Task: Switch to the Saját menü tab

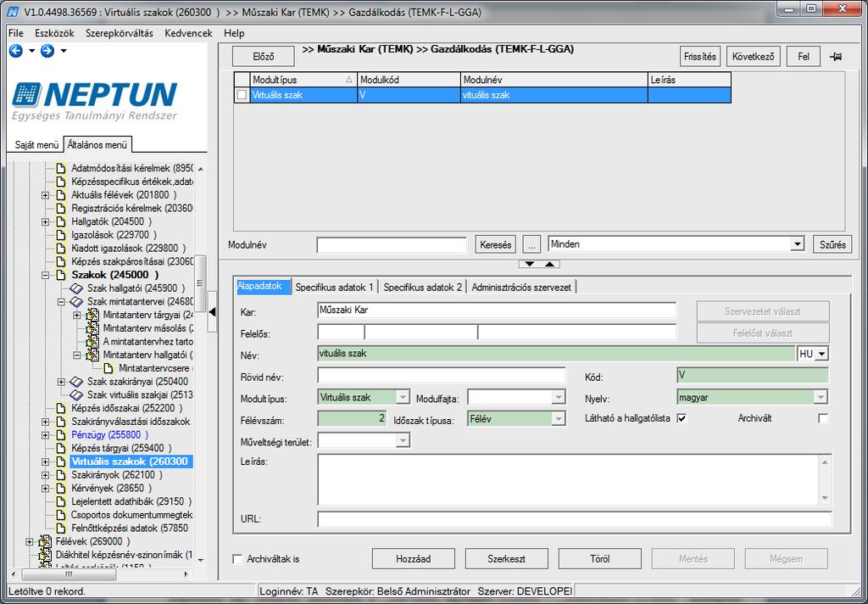Action: coord(36,144)
